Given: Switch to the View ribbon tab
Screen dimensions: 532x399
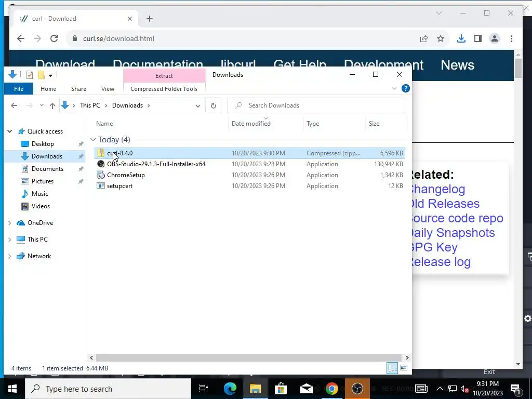Looking at the screenshot, I should point(108,89).
